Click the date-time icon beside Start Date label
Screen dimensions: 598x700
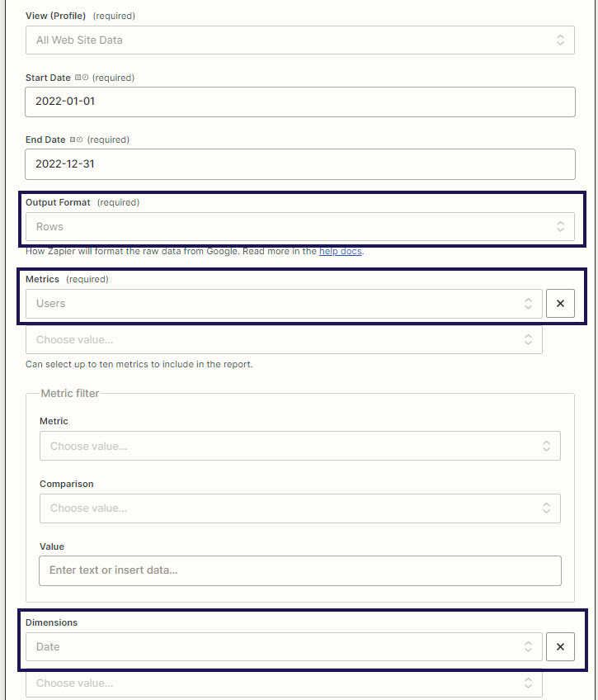click(82, 78)
